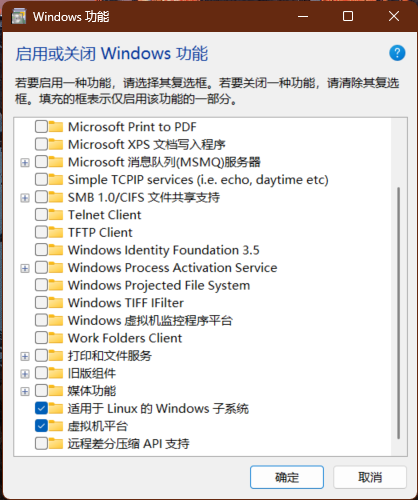Select the Microsoft Print to PDF folder icon
Screen dimensions: 418x500
click(x=56, y=127)
